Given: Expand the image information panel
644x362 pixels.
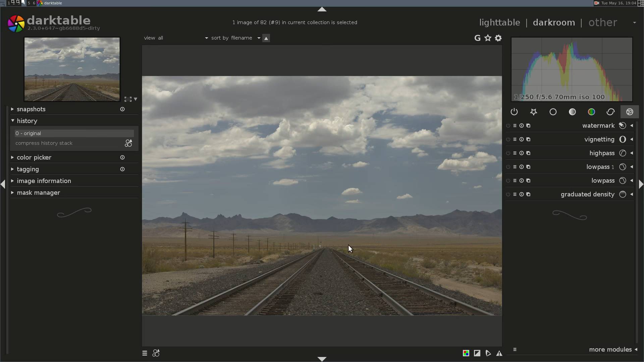Looking at the screenshot, I should [44, 181].
